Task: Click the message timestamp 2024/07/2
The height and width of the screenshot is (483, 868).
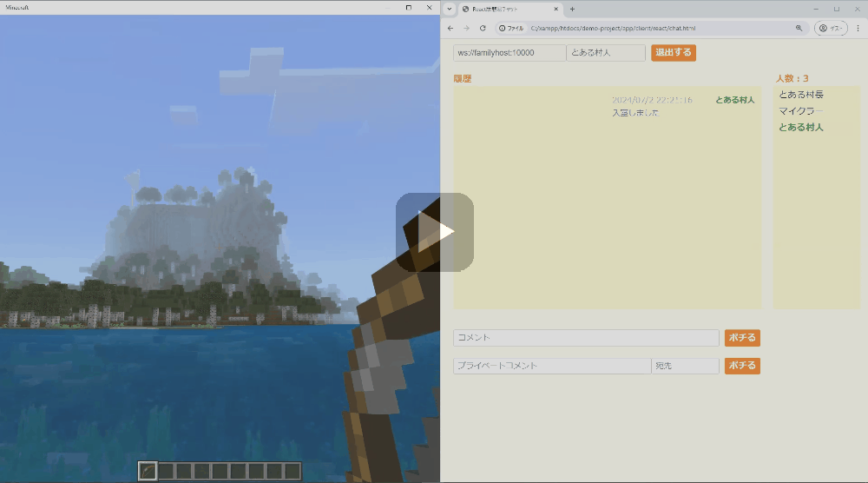Action: (652, 100)
